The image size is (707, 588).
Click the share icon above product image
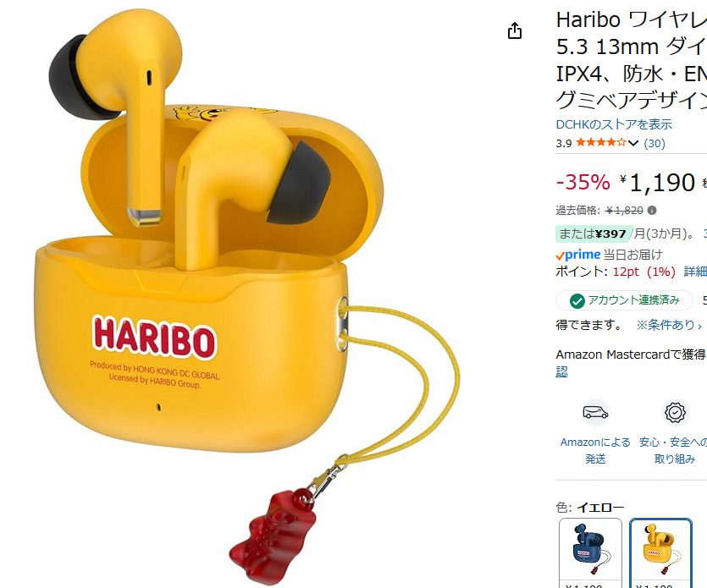(515, 30)
